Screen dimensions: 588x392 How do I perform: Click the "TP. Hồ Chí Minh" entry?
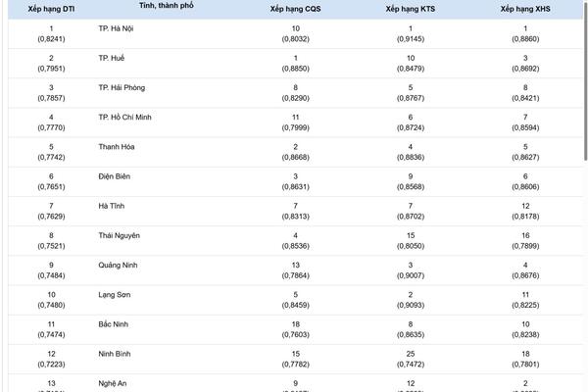coord(125,118)
